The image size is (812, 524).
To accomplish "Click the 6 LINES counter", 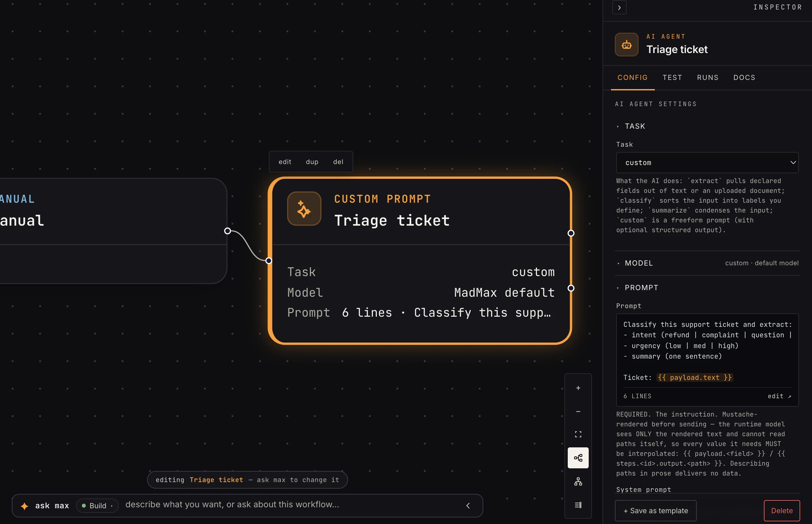I will coord(637,396).
